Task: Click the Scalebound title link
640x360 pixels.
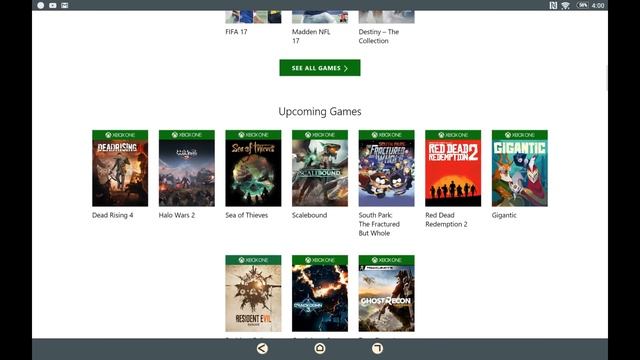Action: coord(309,215)
